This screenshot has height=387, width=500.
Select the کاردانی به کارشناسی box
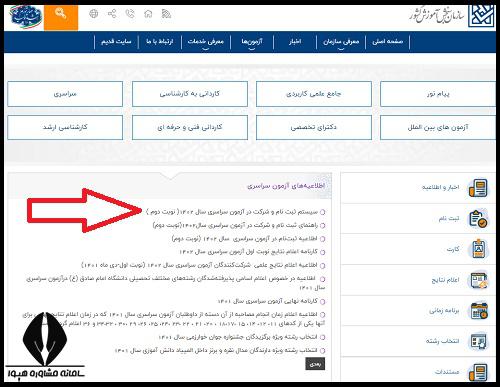[190, 94]
